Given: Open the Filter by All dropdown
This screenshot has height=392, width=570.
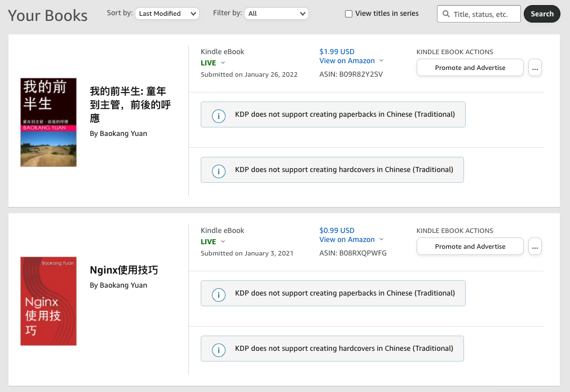Looking at the screenshot, I should [276, 14].
